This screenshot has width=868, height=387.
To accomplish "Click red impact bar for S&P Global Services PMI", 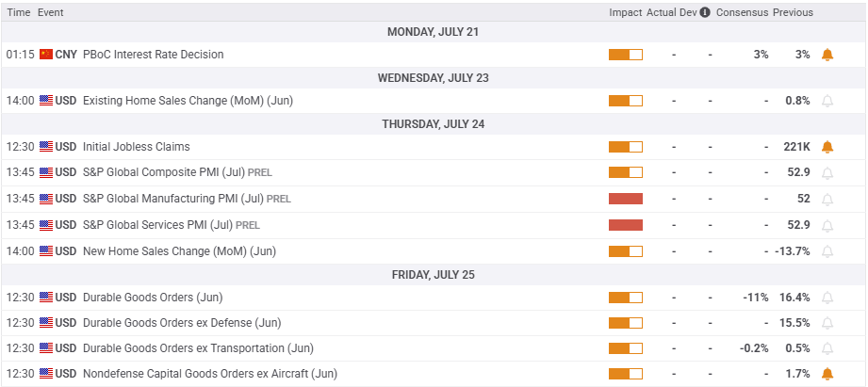I will 626,225.
